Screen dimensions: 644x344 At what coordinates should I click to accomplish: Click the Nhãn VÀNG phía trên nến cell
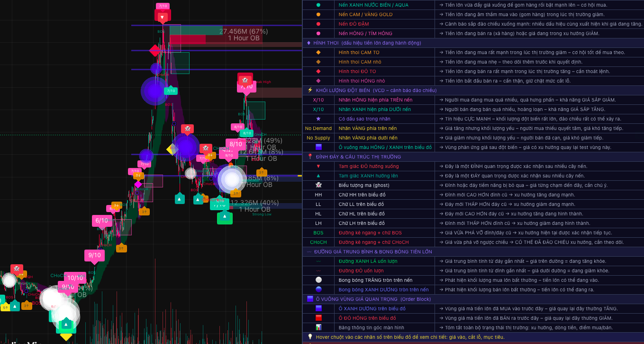point(384,128)
